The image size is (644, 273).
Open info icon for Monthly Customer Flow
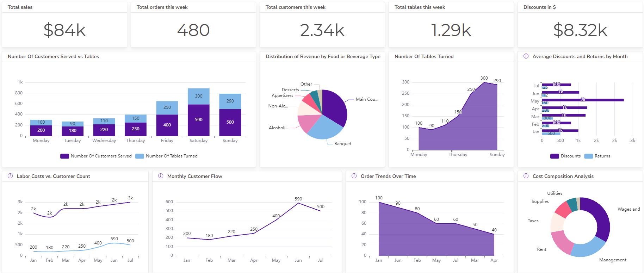coord(161,176)
